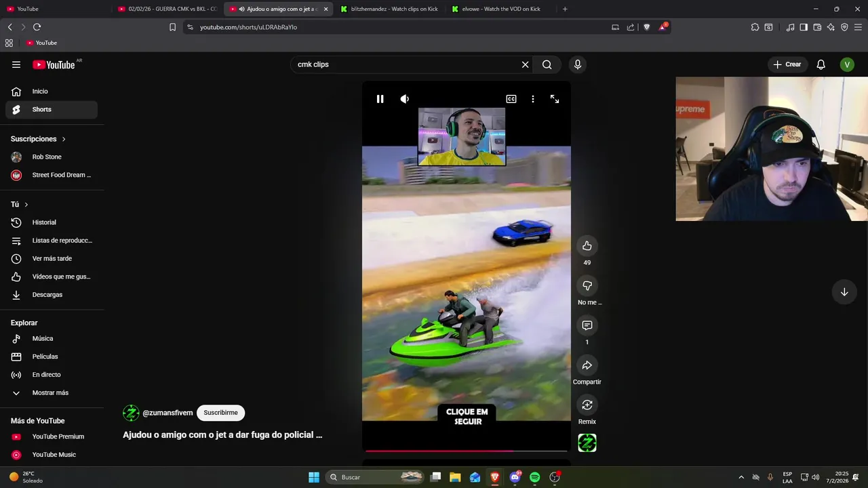Open Brave Rewards triangle icon
The image size is (868, 488).
click(x=663, y=27)
